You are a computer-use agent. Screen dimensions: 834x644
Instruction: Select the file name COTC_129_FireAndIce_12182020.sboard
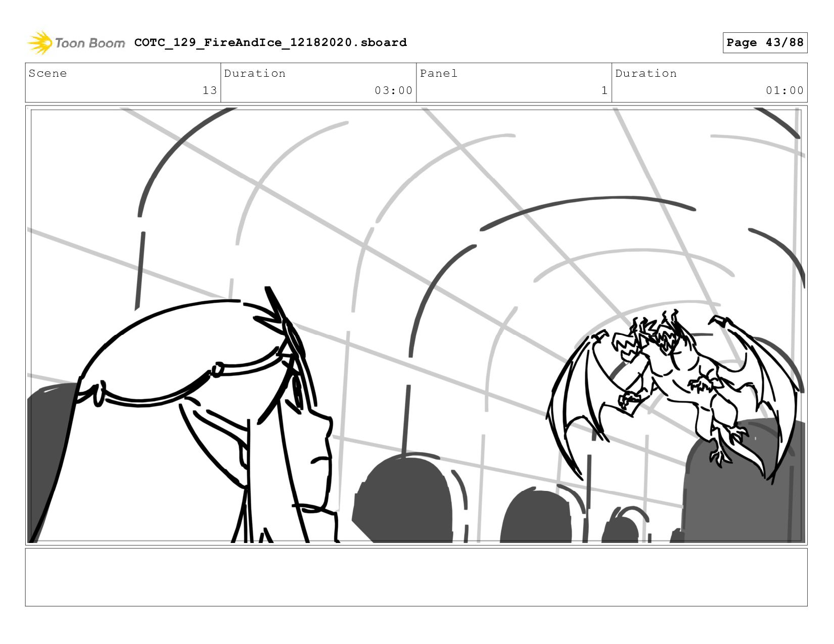coord(270,42)
